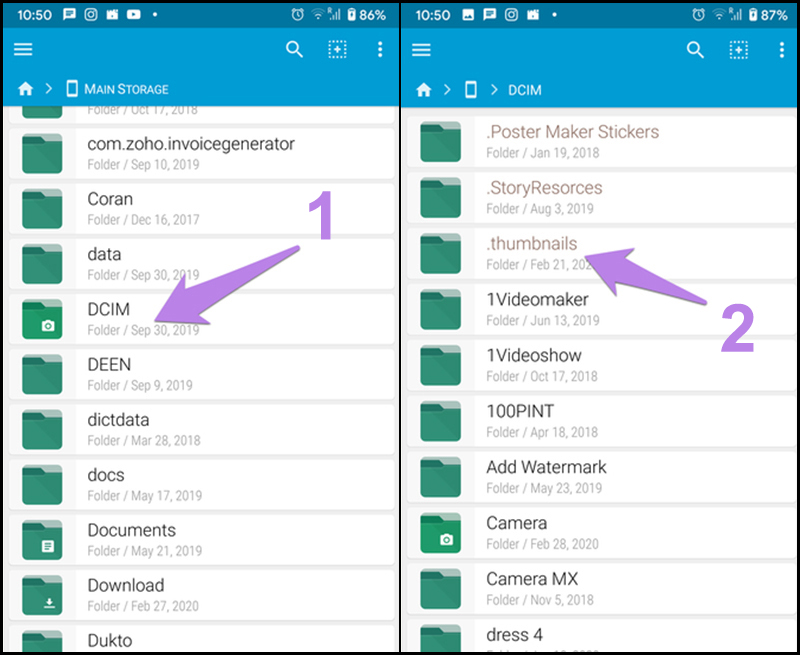Open the 1Videoshow folder

pos(601,365)
